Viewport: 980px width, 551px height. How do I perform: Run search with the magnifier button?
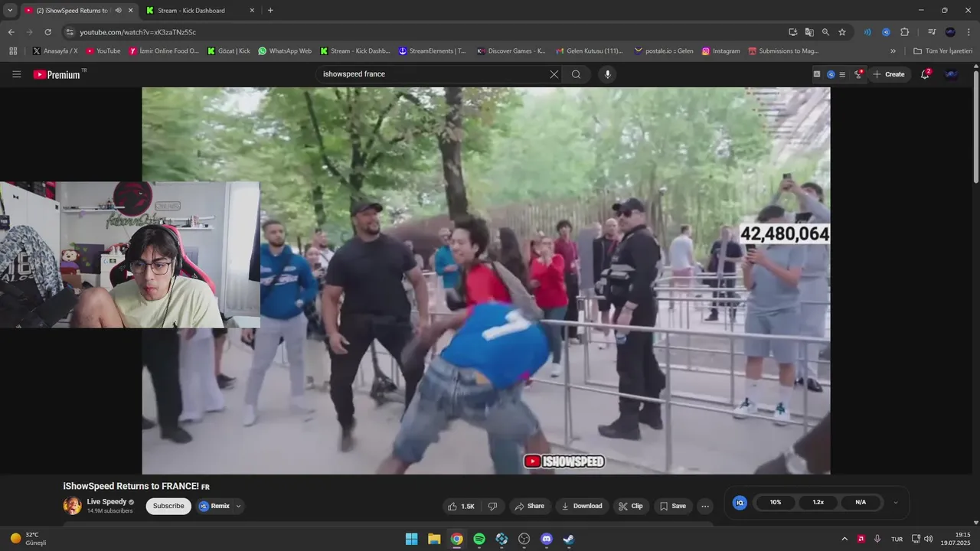[576, 74]
